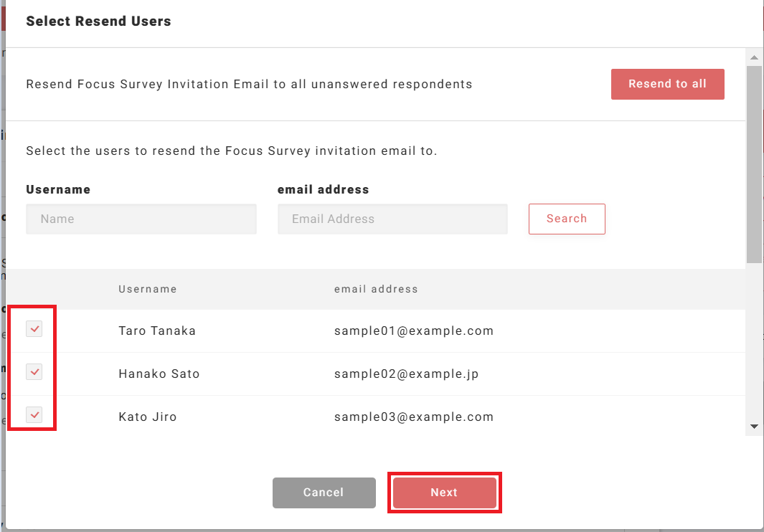Viewport: 764px width, 532px height.
Task: Proceed with the Next button
Action: coord(444,493)
